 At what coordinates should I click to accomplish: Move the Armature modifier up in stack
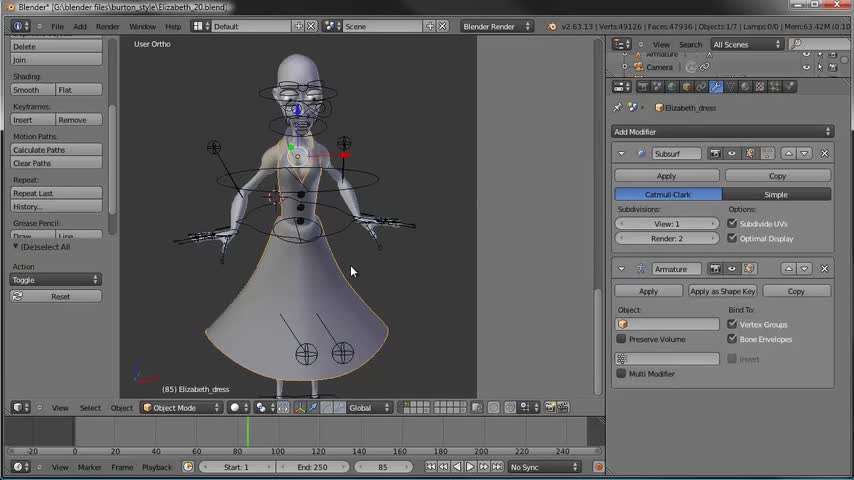tap(789, 269)
